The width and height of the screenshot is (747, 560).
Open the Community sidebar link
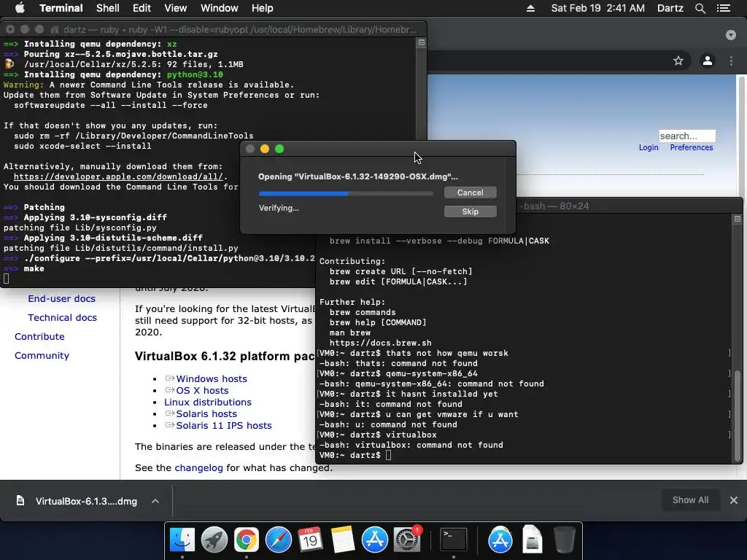[x=42, y=356]
